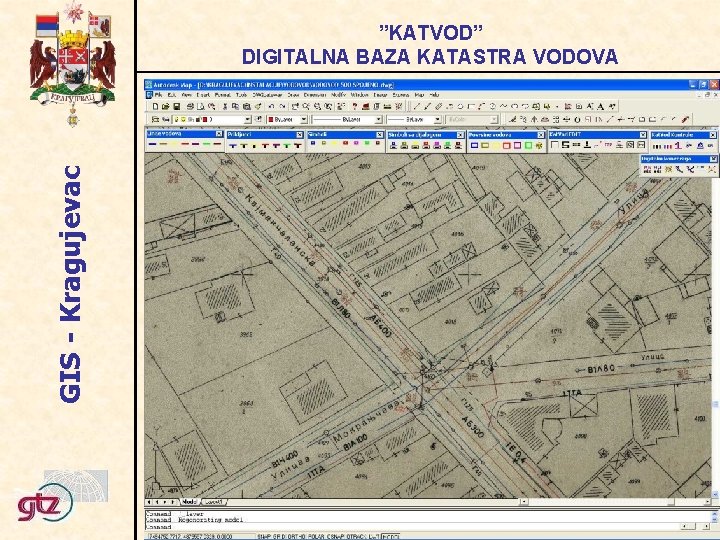The height and width of the screenshot is (540, 720).
Task: Close the KatVod EDIT toolbar
Action: [x=643, y=135]
